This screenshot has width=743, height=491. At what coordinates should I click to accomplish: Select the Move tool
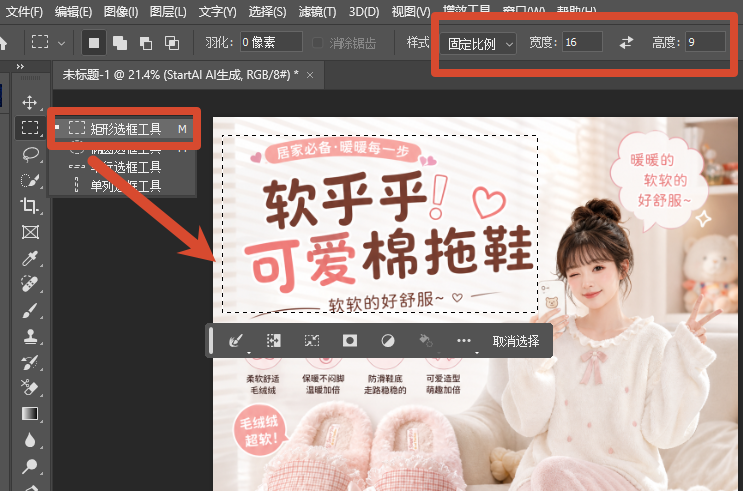29,102
